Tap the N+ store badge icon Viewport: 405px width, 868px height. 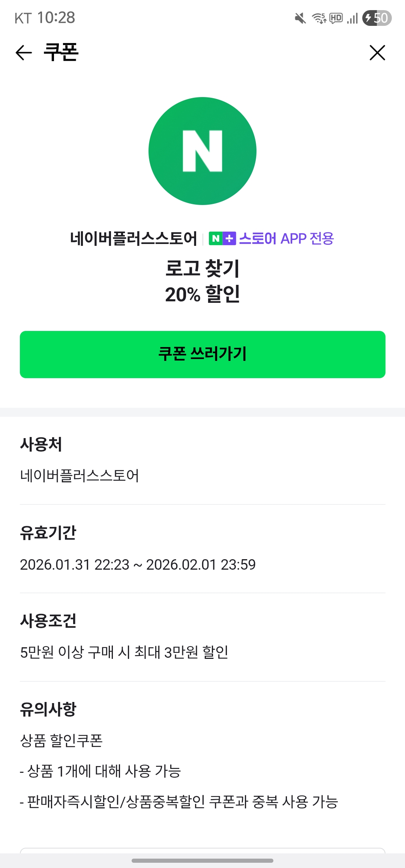pyautogui.click(x=222, y=238)
